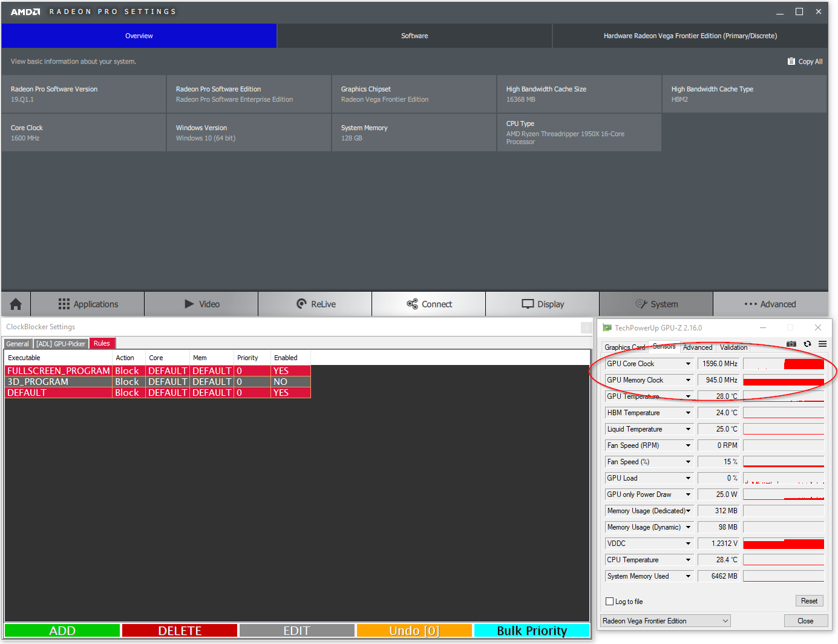Open the GPU Core Clock sensor dropdown
The height and width of the screenshot is (644, 838).
coord(689,363)
